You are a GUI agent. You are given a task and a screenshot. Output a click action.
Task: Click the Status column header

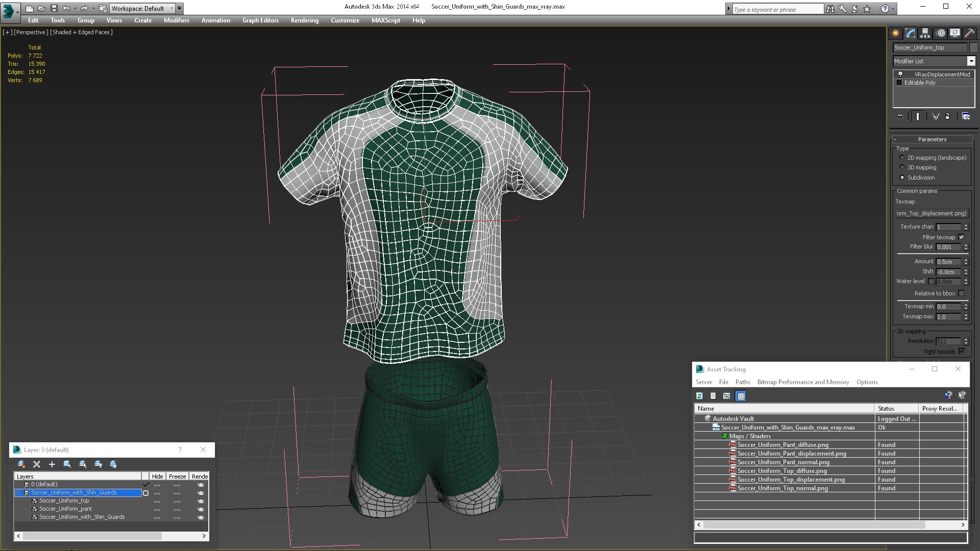point(897,409)
